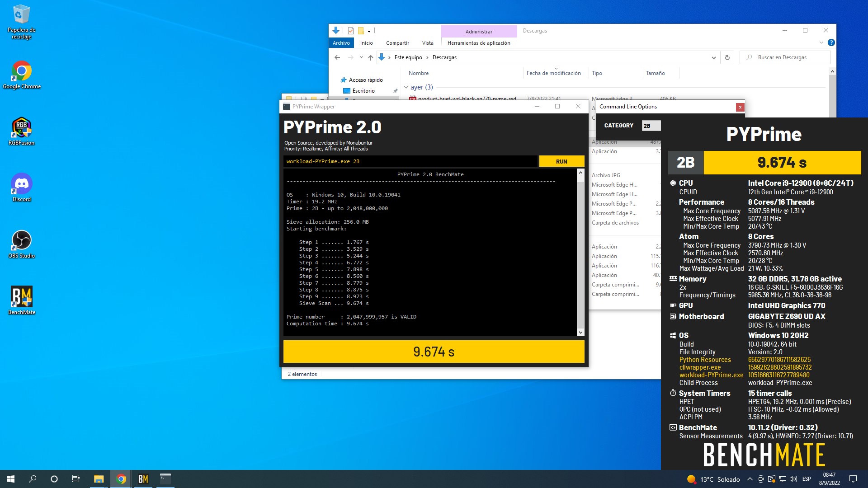Switch to File Explorer in taskbar
Screen dimensions: 868x488
point(99,479)
